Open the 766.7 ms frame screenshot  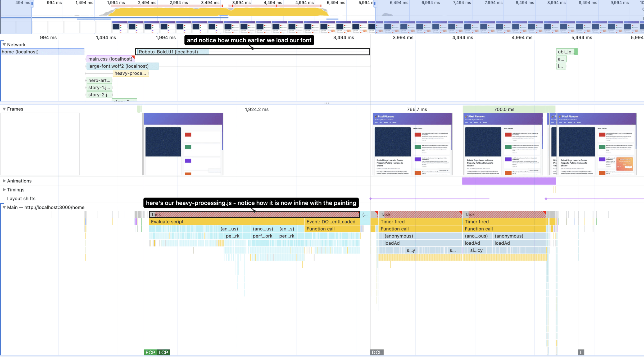pos(412,144)
